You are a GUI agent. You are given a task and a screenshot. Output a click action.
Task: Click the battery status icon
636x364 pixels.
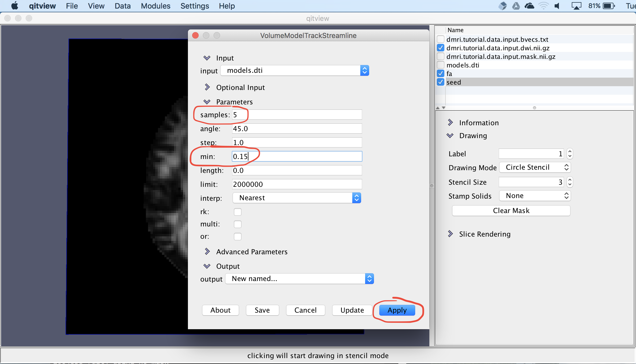point(609,6)
